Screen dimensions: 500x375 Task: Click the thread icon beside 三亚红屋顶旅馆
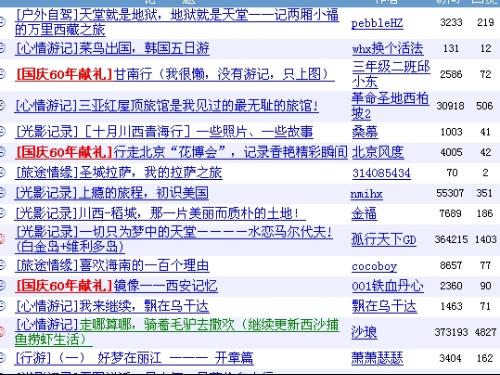click(x=2, y=106)
